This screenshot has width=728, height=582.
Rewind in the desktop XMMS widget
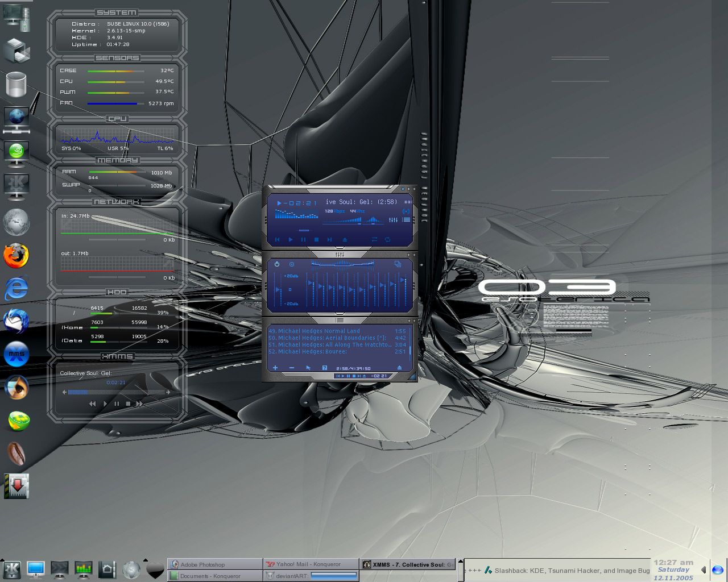pyautogui.click(x=92, y=404)
